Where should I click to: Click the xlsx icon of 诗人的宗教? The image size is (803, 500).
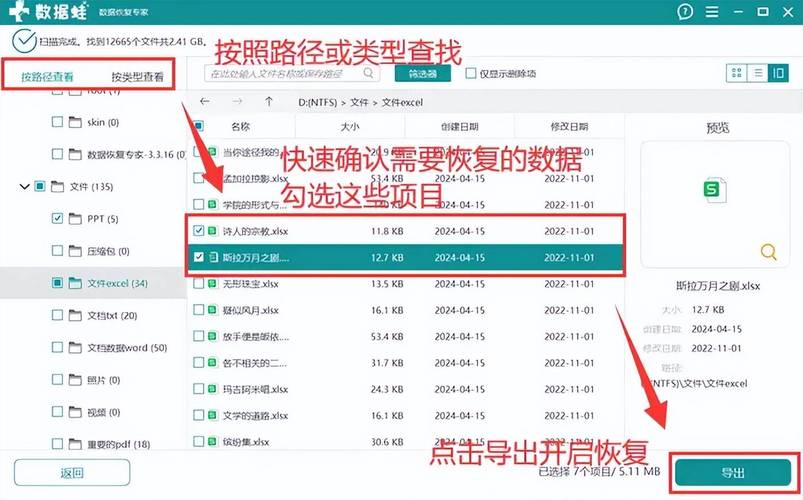213,231
